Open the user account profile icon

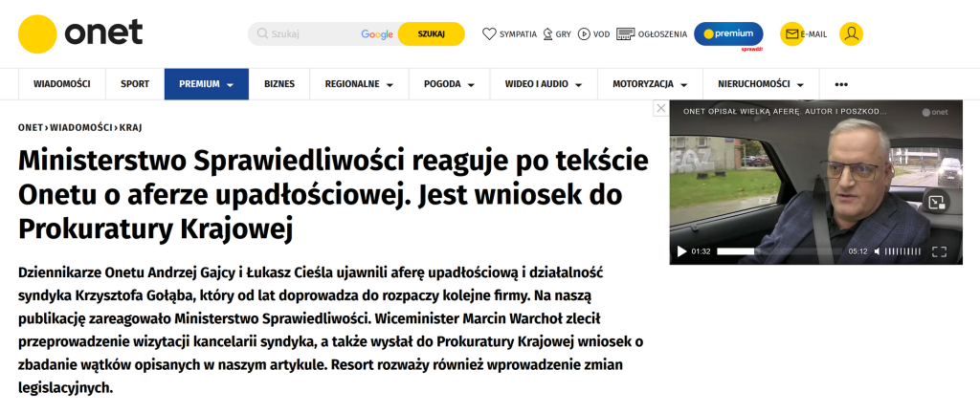click(x=851, y=34)
